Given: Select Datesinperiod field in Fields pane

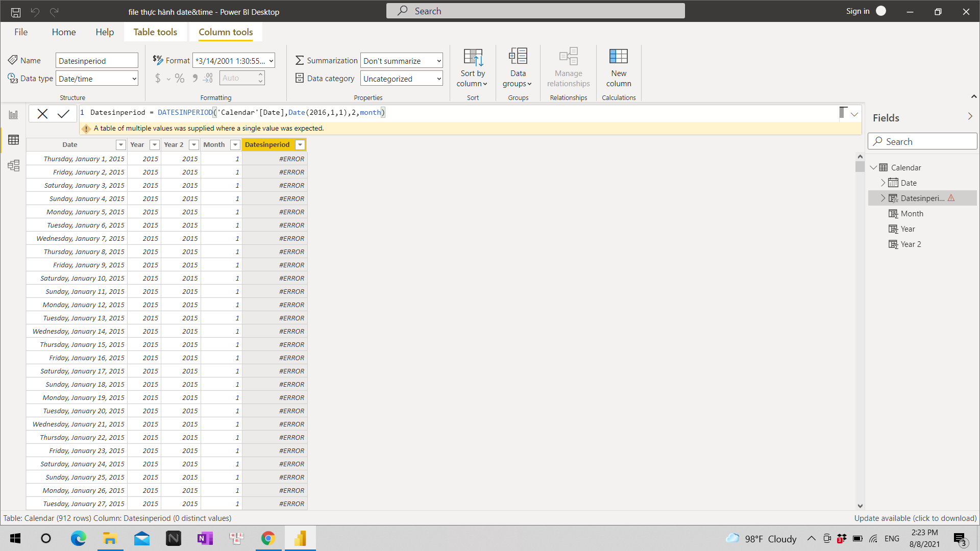Looking at the screenshot, I should coord(922,198).
